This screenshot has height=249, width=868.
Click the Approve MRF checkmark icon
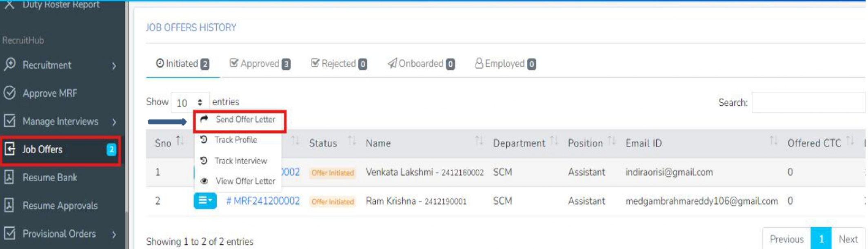click(9, 93)
